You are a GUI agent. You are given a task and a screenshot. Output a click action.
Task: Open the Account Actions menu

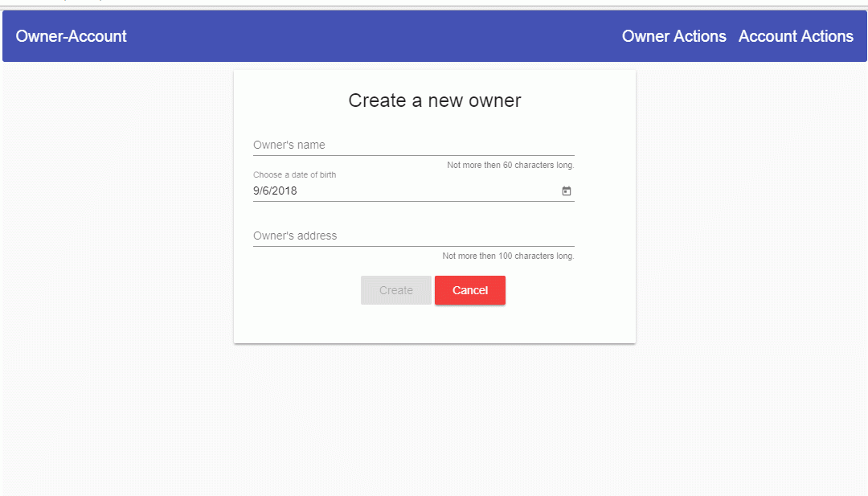click(796, 36)
